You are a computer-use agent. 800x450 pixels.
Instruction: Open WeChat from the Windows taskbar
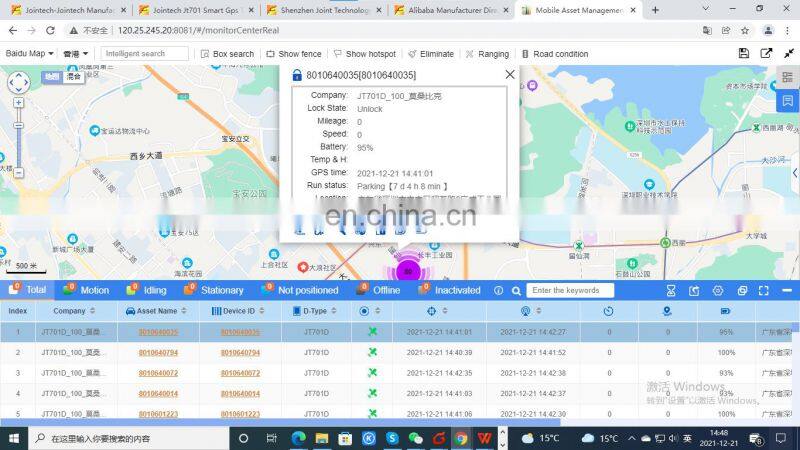click(415, 438)
